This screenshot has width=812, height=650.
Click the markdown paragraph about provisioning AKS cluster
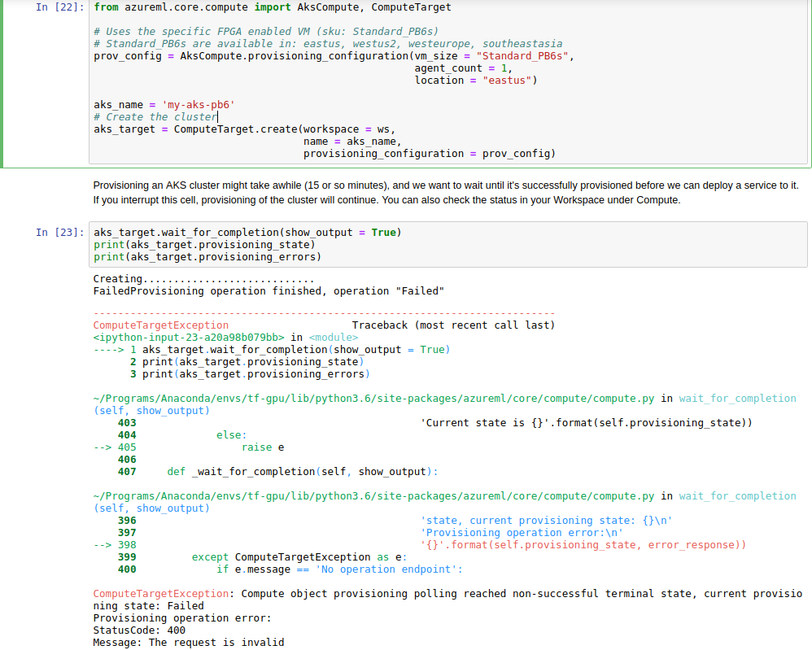click(x=446, y=193)
